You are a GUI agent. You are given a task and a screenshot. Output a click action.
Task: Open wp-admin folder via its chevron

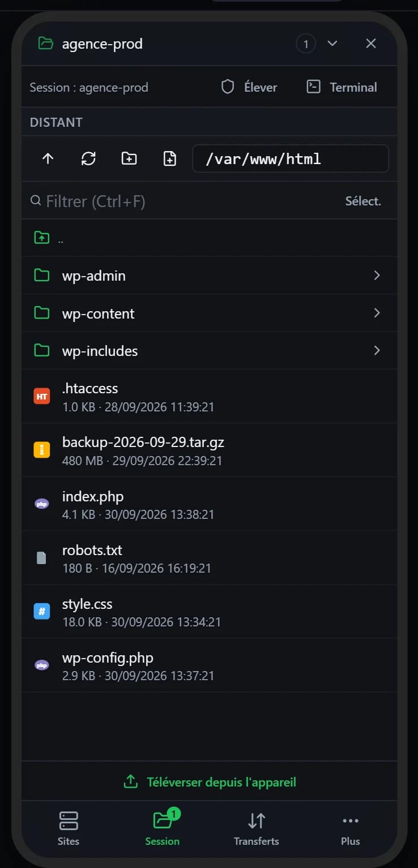click(x=377, y=276)
